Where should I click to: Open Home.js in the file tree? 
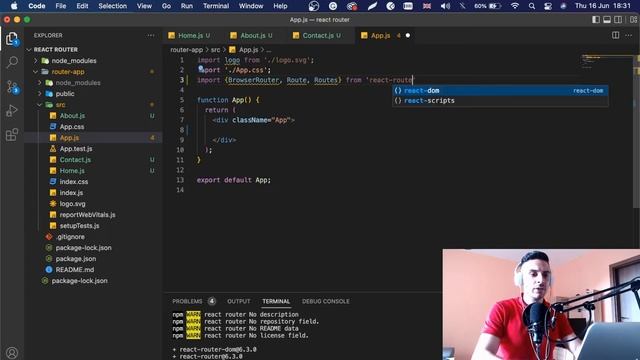pyautogui.click(x=72, y=171)
